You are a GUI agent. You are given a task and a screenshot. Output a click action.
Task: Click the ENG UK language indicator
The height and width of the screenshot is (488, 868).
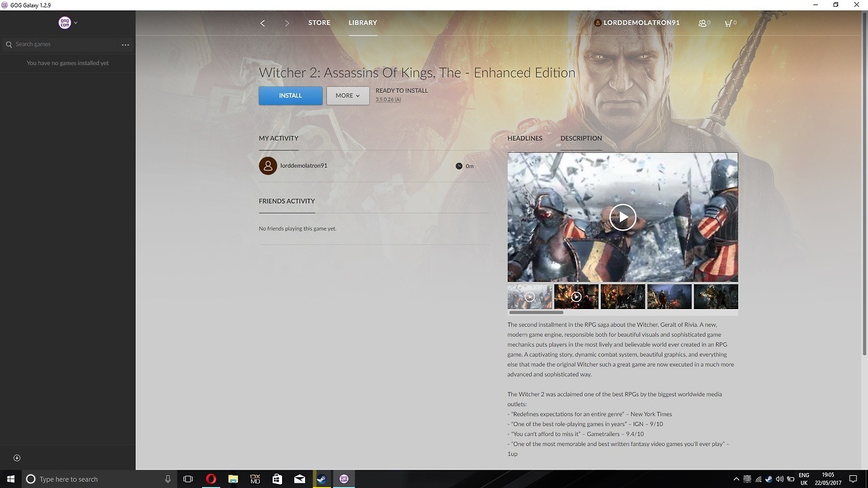coord(804,479)
